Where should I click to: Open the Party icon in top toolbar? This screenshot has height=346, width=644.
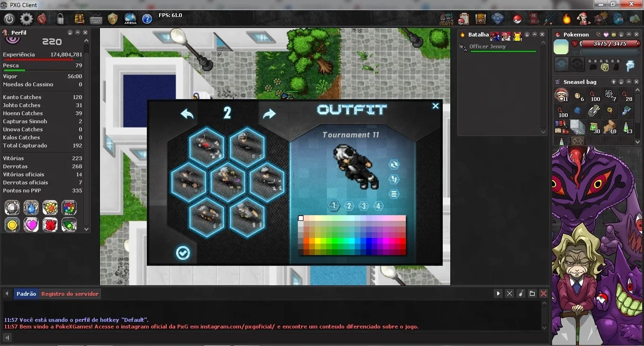click(x=446, y=19)
